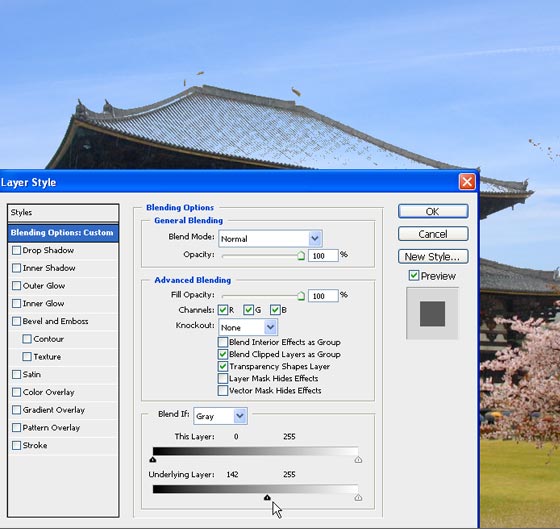Viewport: 560px width, 529px height.
Task: Open the Knockout dropdown
Action: click(x=248, y=327)
